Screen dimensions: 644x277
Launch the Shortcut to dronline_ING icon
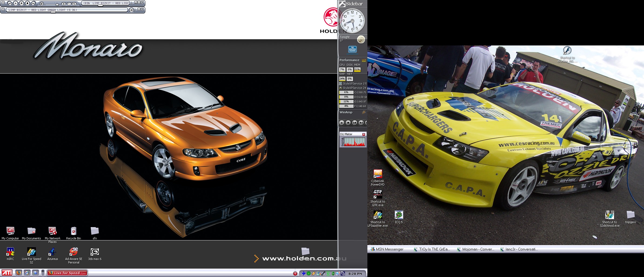(x=567, y=54)
